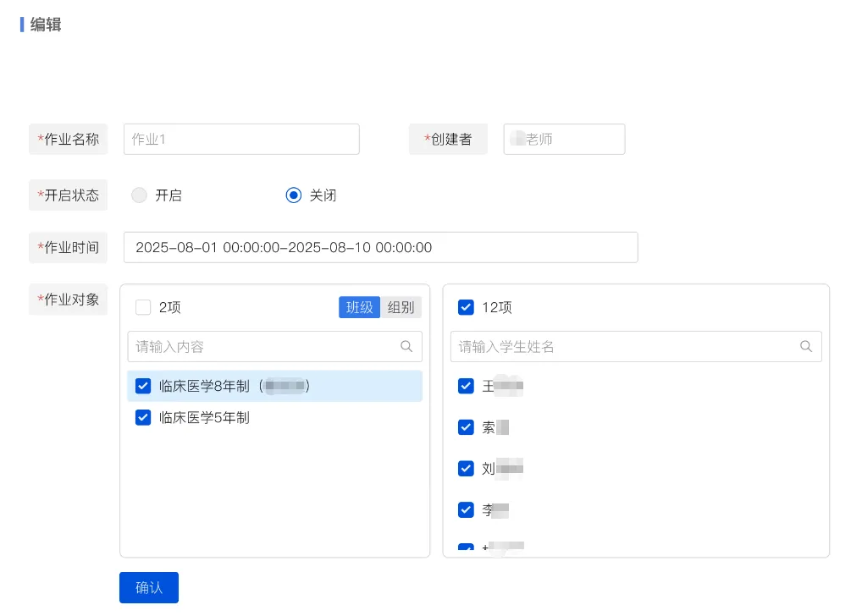The image size is (862, 616).
Task: Uncheck the student starting with 李
Action: [x=466, y=510]
